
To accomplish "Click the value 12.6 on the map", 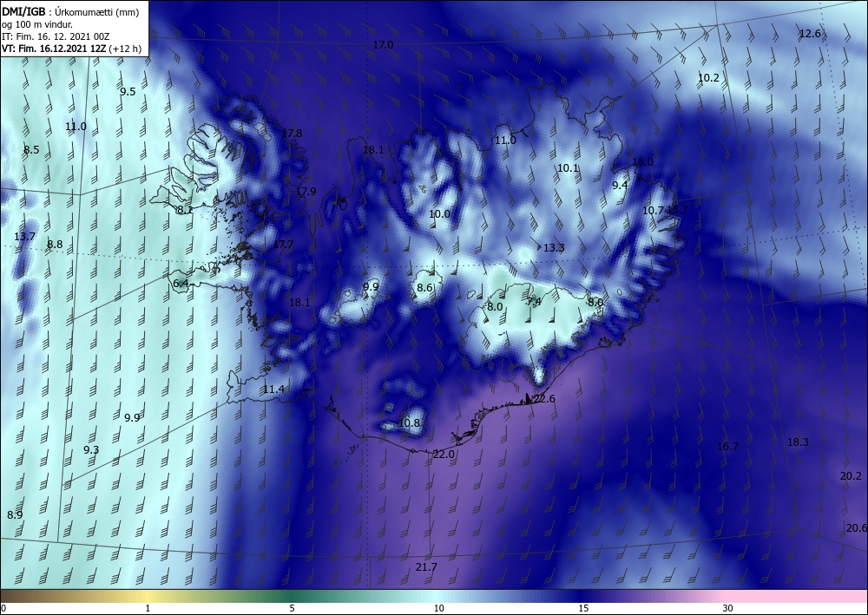I will click(x=810, y=34).
